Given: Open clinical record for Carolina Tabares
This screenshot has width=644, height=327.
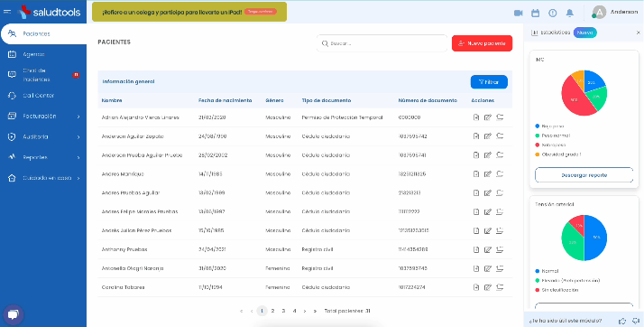Looking at the screenshot, I should 476,287.
